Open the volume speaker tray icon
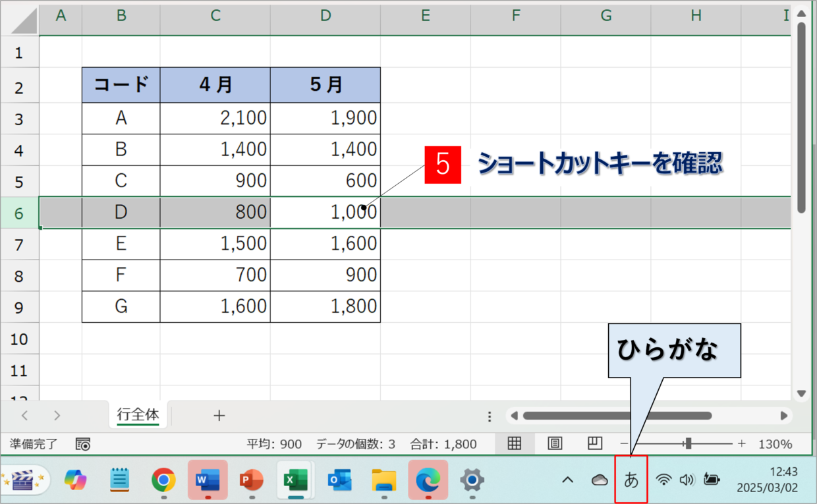 [687, 480]
